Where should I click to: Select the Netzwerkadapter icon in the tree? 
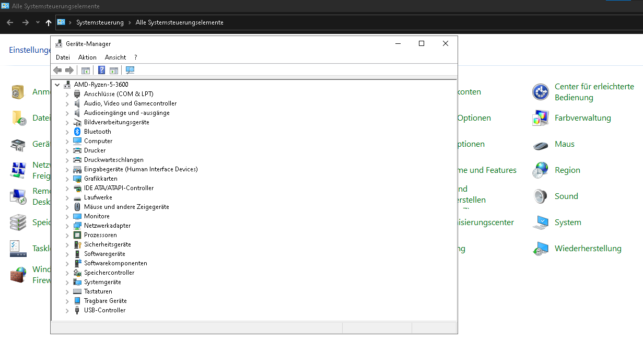[x=77, y=226]
